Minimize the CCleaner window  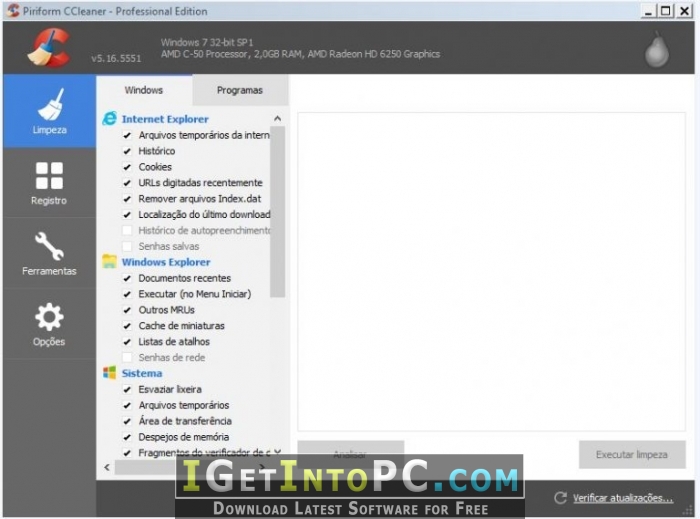648,11
